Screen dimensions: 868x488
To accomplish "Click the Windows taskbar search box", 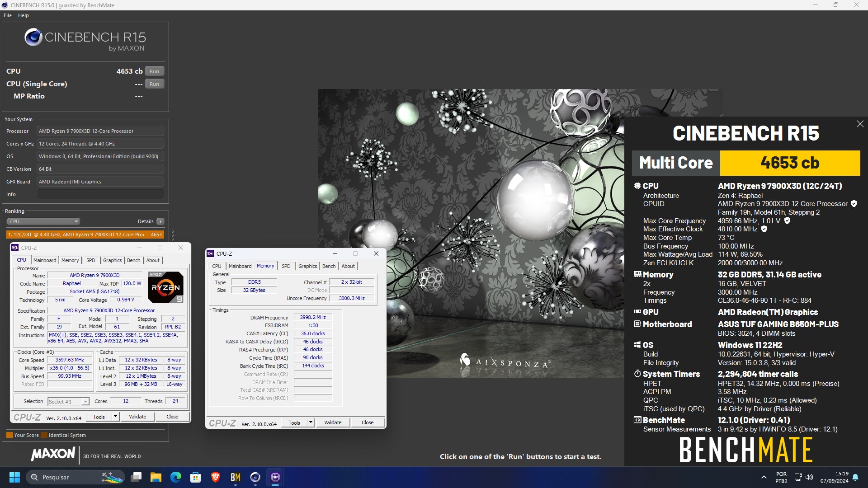I will (x=75, y=477).
